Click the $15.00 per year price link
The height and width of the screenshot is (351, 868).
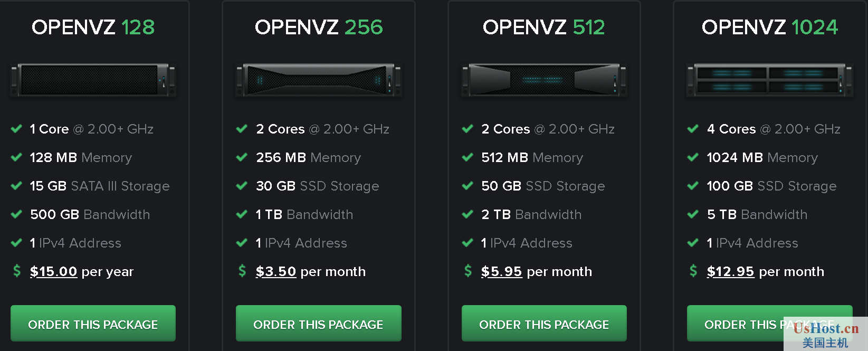pos(54,272)
